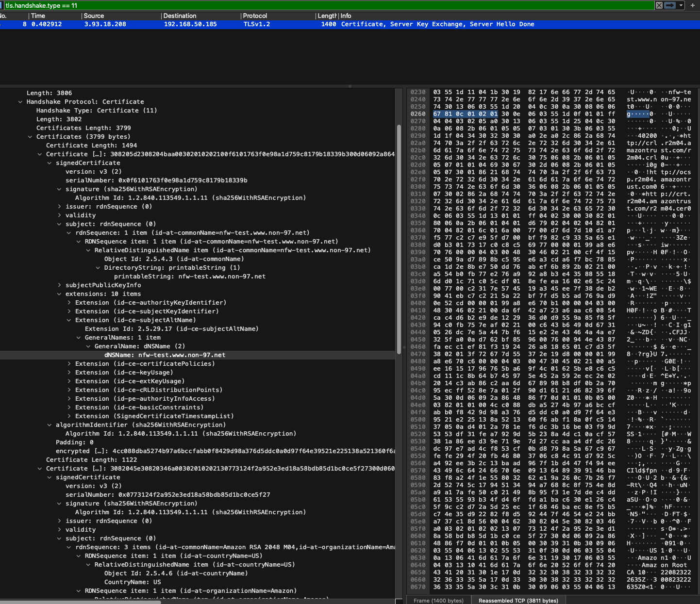Click the tls.handshake.type display filter field
This screenshot has height=604, width=700.
pos(291,5)
